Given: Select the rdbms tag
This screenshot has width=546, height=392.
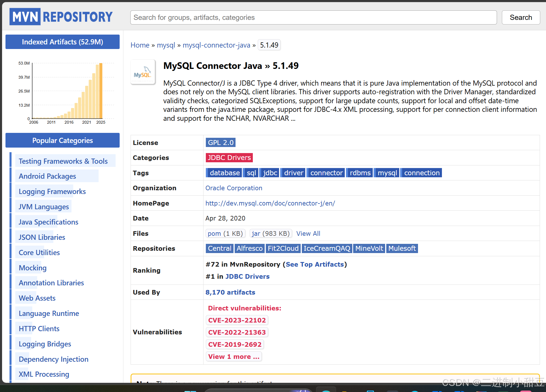Looking at the screenshot, I should 360,173.
